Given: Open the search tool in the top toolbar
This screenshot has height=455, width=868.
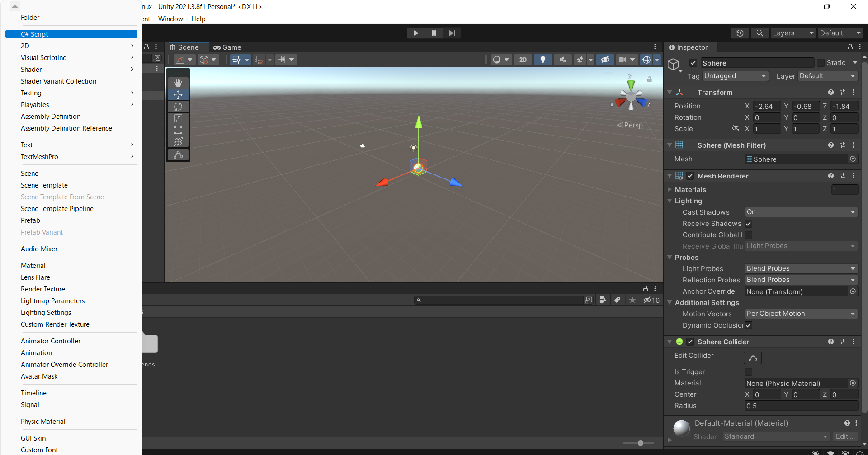Looking at the screenshot, I should click(759, 33).
